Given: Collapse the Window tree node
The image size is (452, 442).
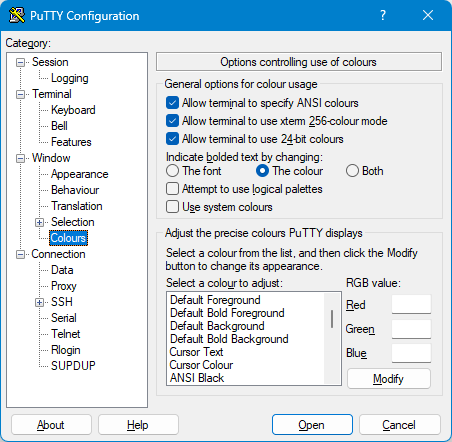Looking at the screenshot, I should (x=21, y=158).
